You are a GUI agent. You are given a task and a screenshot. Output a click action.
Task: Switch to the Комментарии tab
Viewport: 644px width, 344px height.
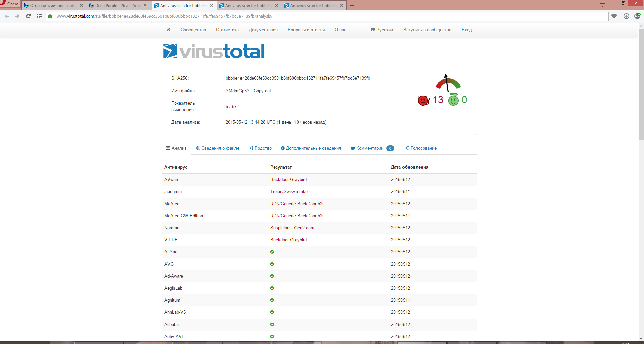coord(369,148)
